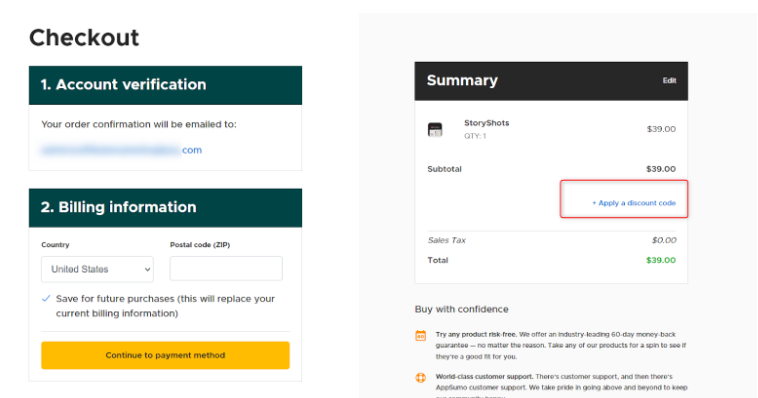The image size is (758, 398).
Task: Click the 1. Account verification header
Action: [165, 86]
